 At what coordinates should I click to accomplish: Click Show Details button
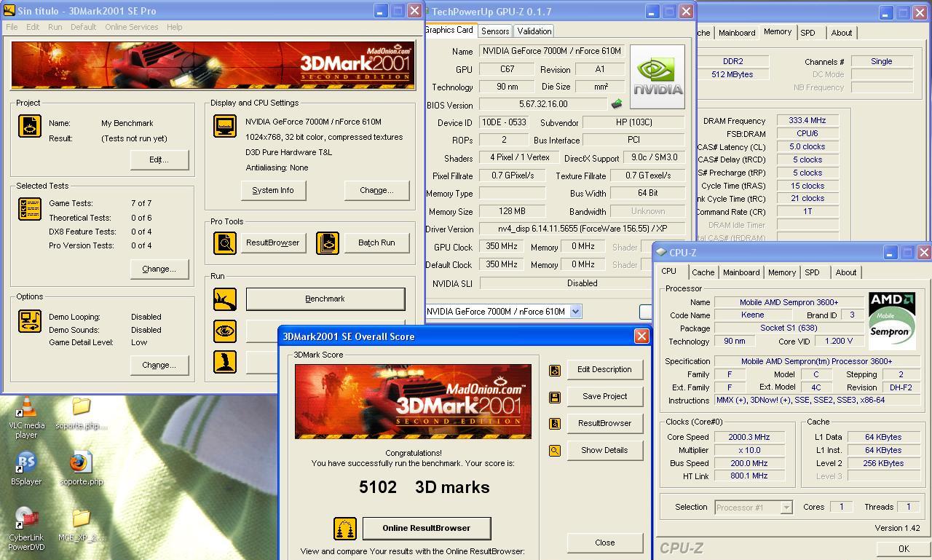[x=604, y=450]
